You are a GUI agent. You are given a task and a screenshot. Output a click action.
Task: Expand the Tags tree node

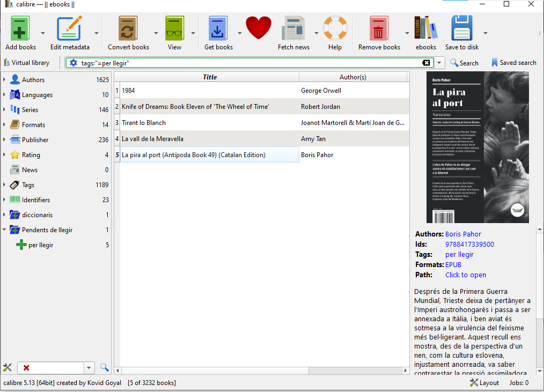[x=4, y=184]
